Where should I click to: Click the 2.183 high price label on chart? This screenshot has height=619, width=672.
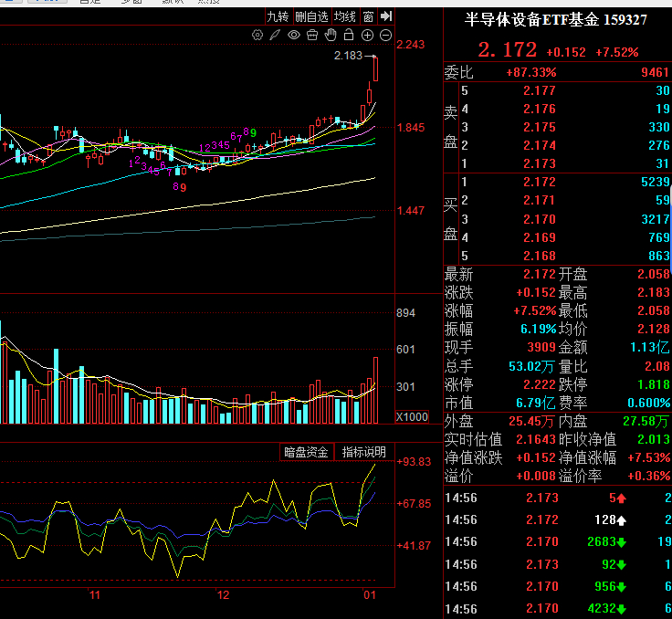(x=348, y=56)
